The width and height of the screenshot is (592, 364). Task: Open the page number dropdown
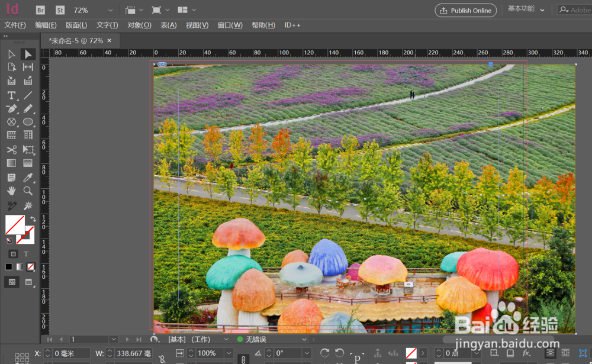click(x=114, y=339)
